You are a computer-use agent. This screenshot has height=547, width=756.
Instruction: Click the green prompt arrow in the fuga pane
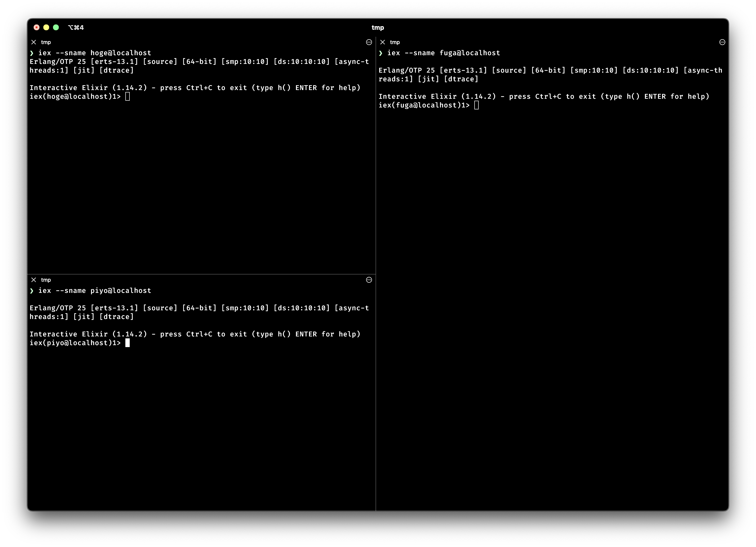coord(381,53)
